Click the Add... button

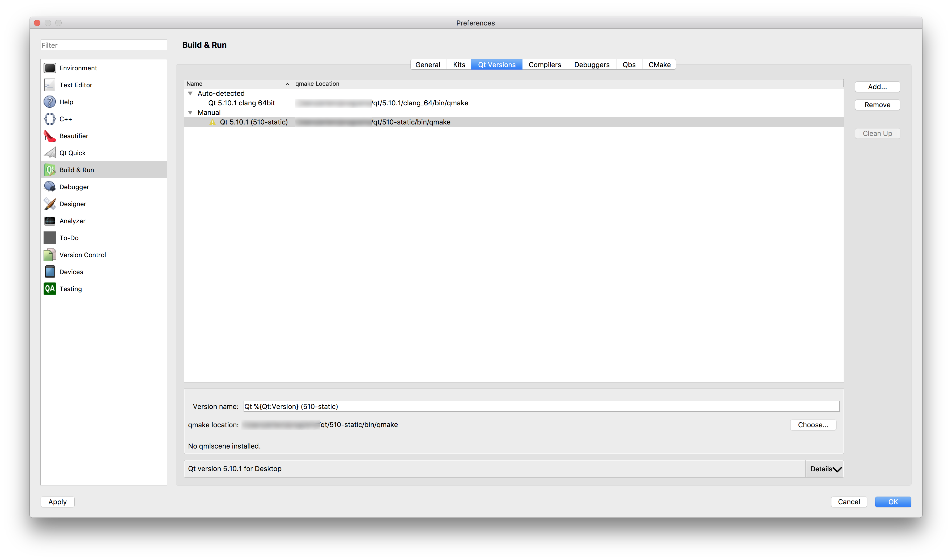pos(877,87)
